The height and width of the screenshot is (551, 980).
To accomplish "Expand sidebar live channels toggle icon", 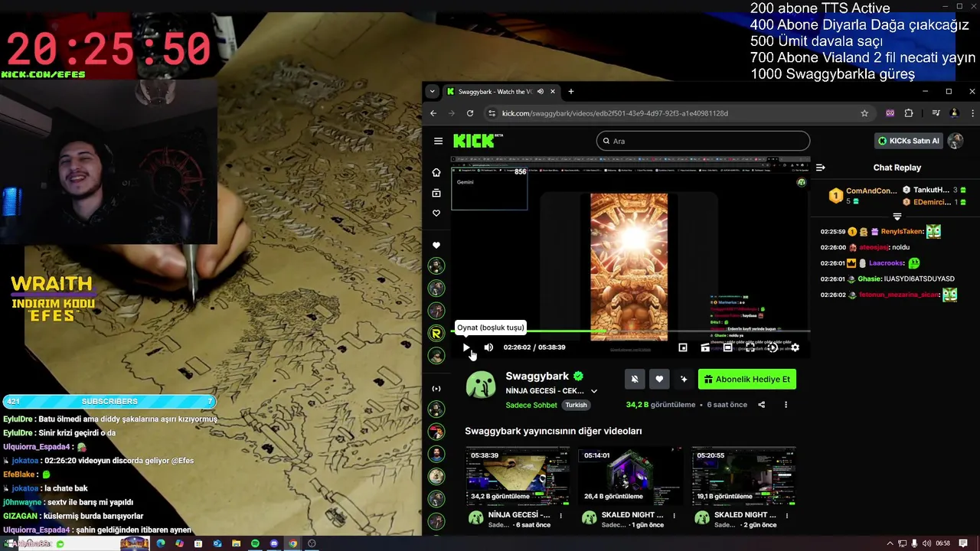I will 436,389.
